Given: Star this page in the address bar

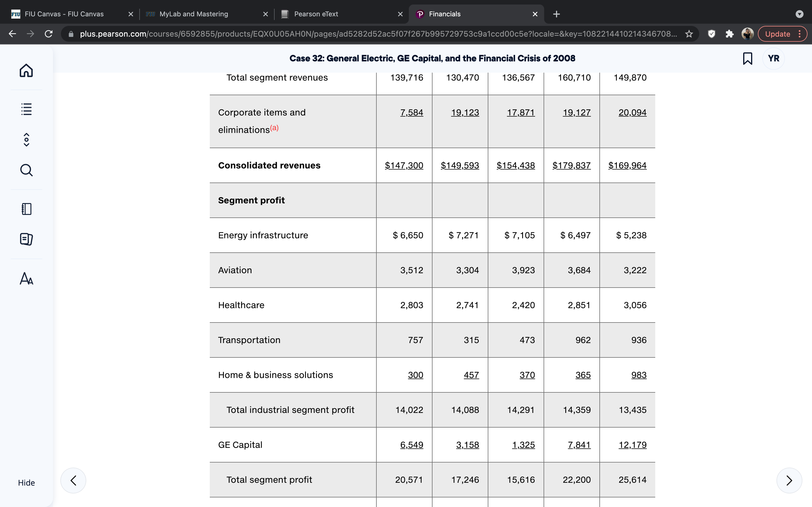Looking at the screenshot, I should (689, 34).
